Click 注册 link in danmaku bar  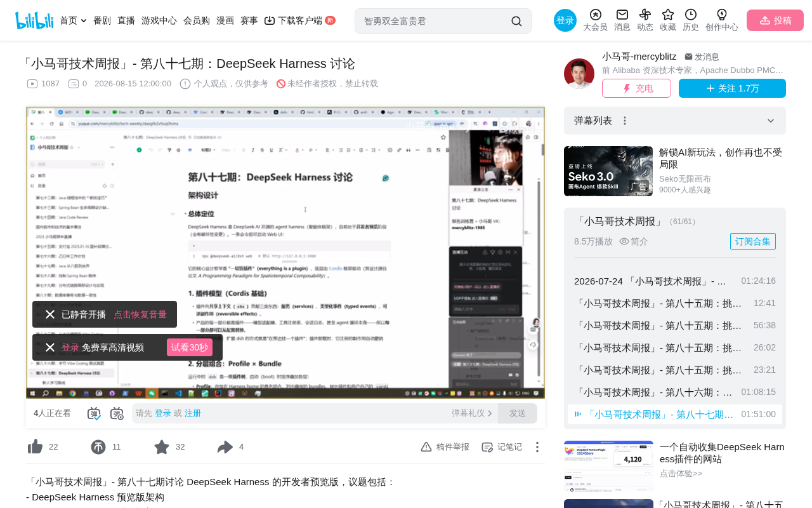point(193,413)
